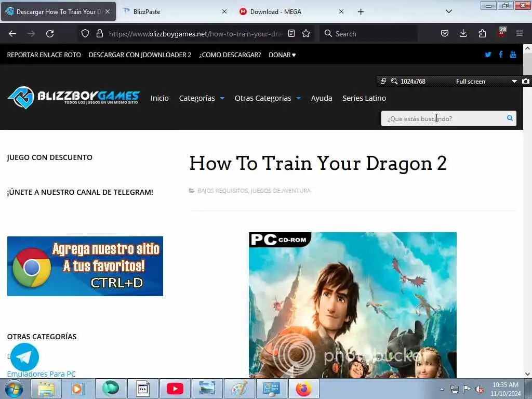Open the JUEGOS DE AVENTURA category link
532x399 pixels.
point(281,191)
